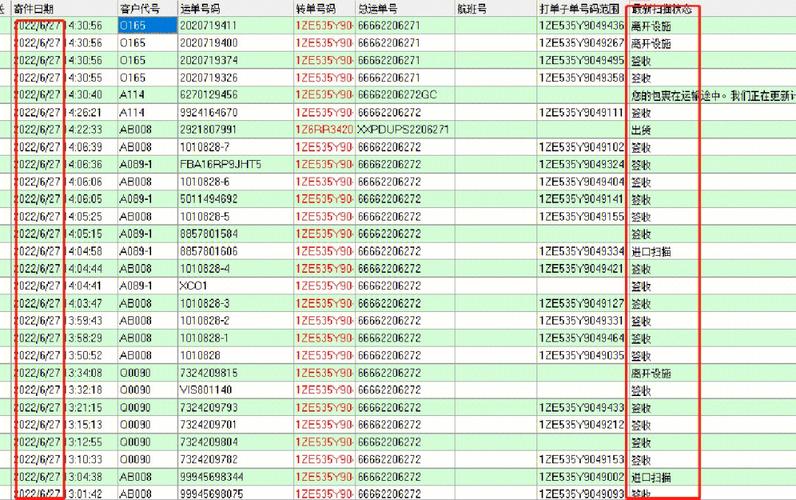The height and width of the screenshot is (500, 796).
Task: Click the 总运单号 column header
Action: click(378, 9)
